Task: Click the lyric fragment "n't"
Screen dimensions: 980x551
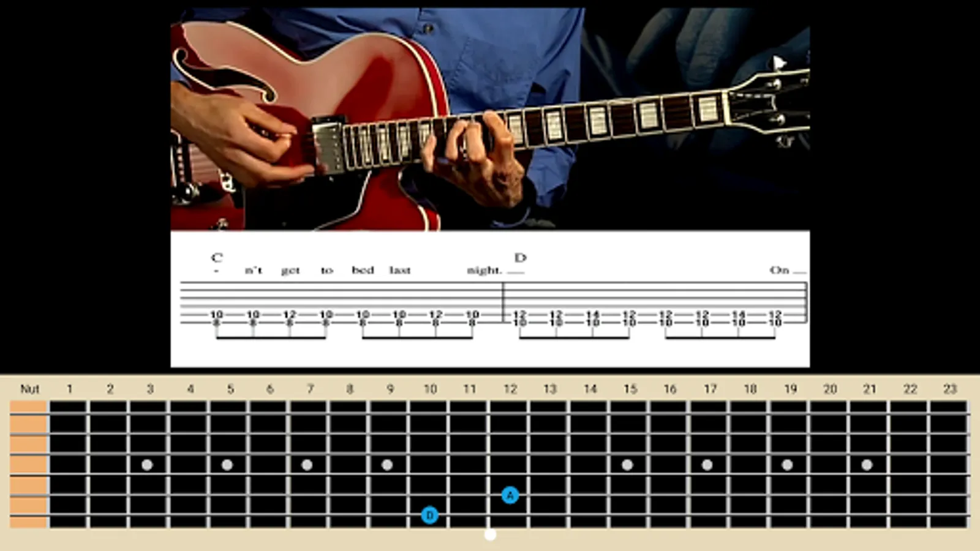Action: [254, 270]
